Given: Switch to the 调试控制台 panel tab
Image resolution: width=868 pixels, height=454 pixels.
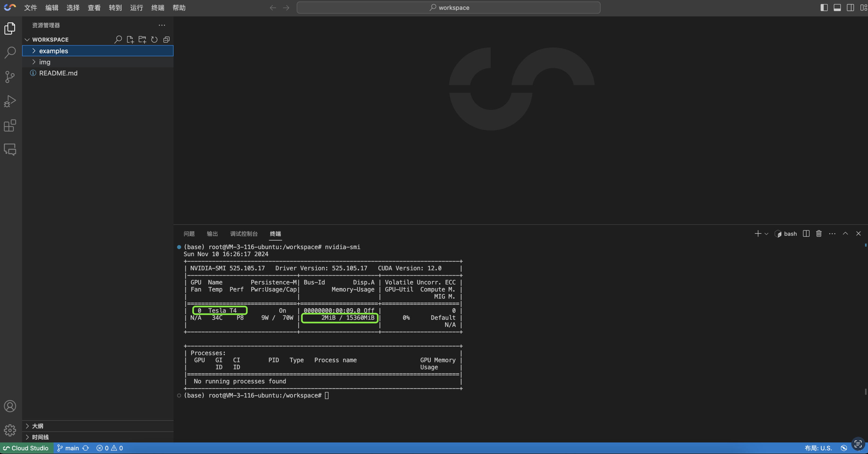Looking at the screenshot, I should pyautogui.click(x=244, y=233).
